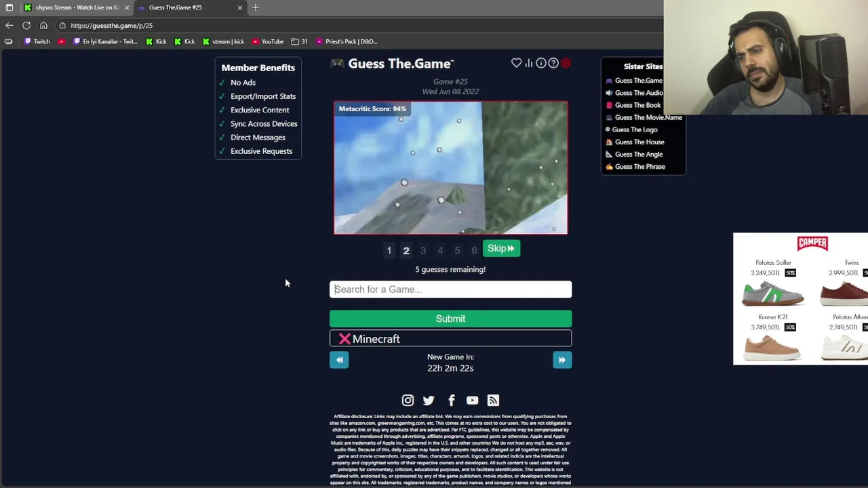Click the green Skip button
The height and width of the screenshot is (488, 868).
(x=501, y=249)
